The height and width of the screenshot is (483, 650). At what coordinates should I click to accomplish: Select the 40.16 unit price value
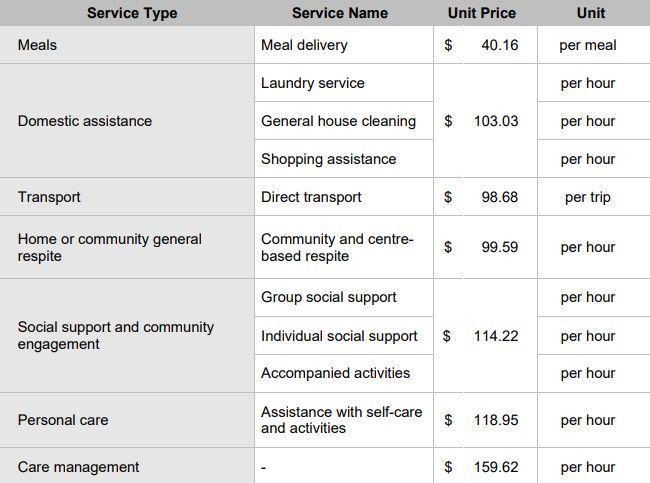[x=499, y=45]
